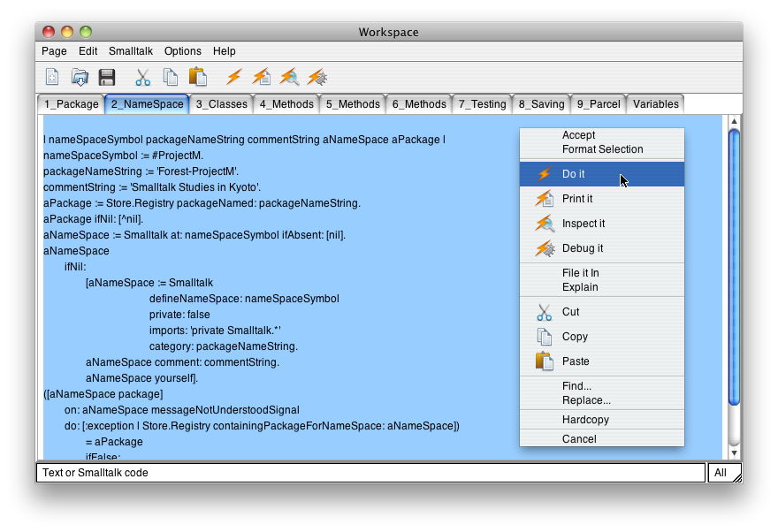This screenshot has height=532, width=778.
Task: Open the Variables tab
Action: [x=655, y=104]
